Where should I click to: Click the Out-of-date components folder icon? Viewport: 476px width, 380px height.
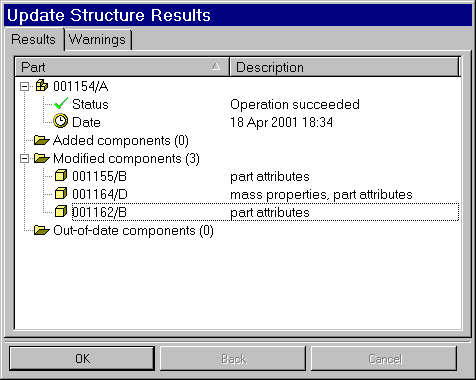[x=42, y=230]
